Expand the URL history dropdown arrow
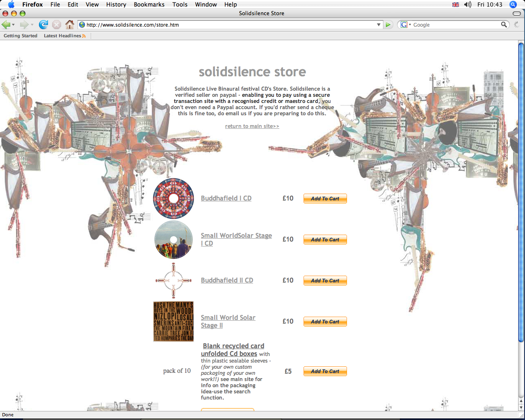Viewport: 525px width, 420px height. [x=379, y=25]
